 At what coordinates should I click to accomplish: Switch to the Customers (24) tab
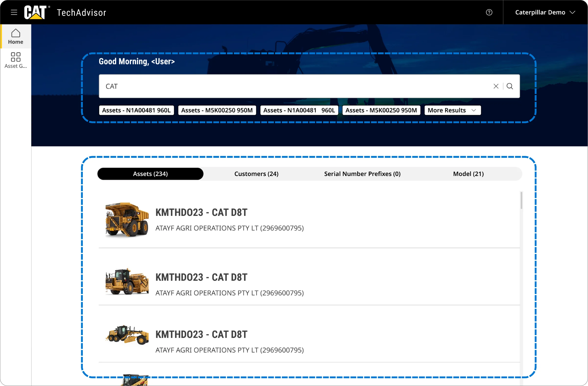(257, 174)
